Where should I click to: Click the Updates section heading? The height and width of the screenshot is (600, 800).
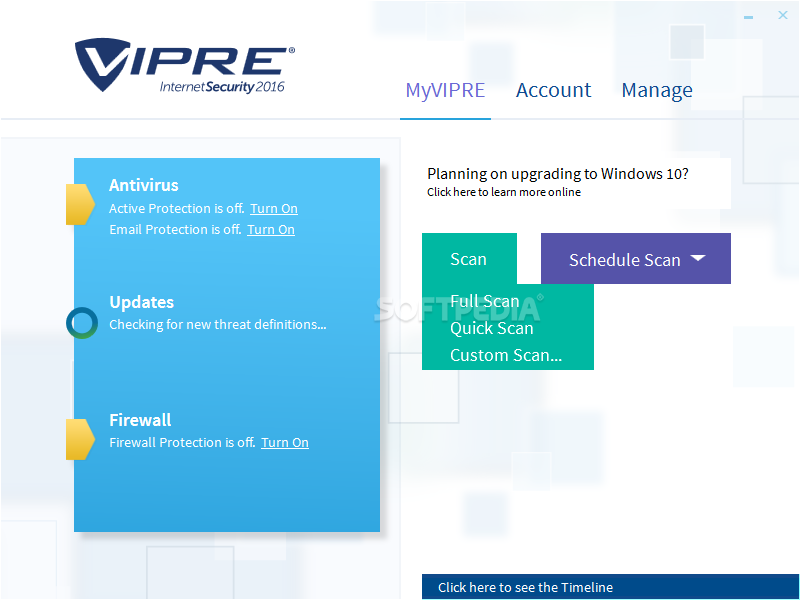141,302
